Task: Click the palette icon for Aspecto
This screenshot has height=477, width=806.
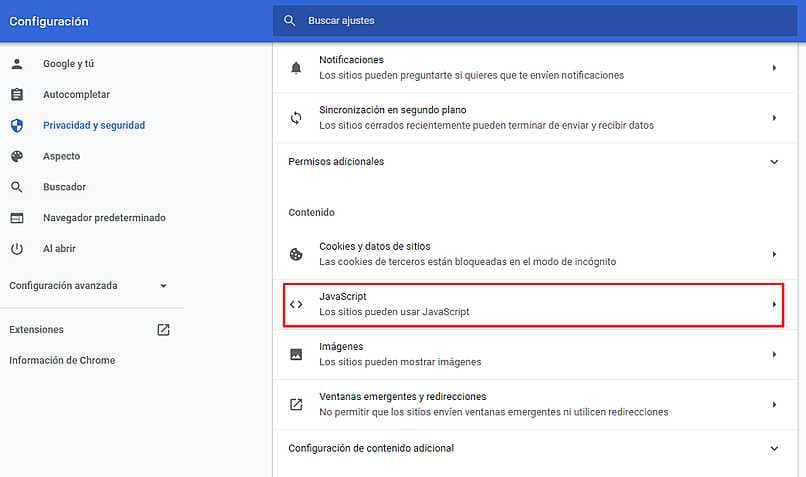Action: click(17, 156)
